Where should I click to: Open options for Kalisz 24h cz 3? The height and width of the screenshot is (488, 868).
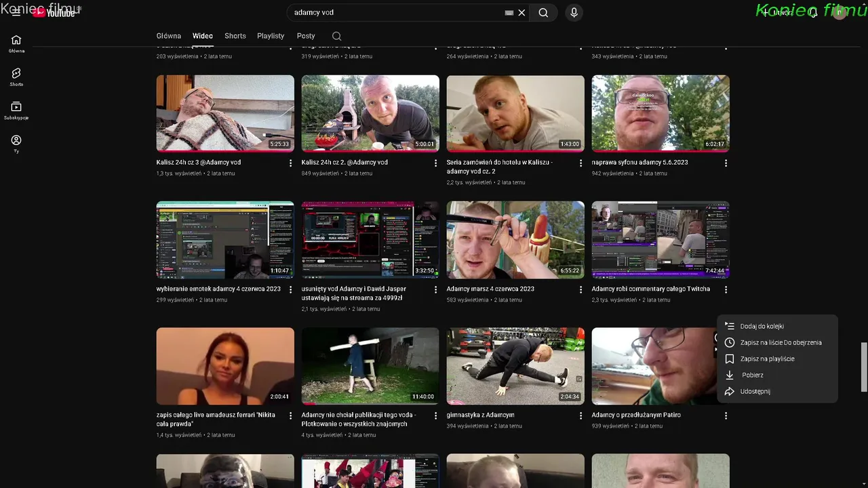291,163
